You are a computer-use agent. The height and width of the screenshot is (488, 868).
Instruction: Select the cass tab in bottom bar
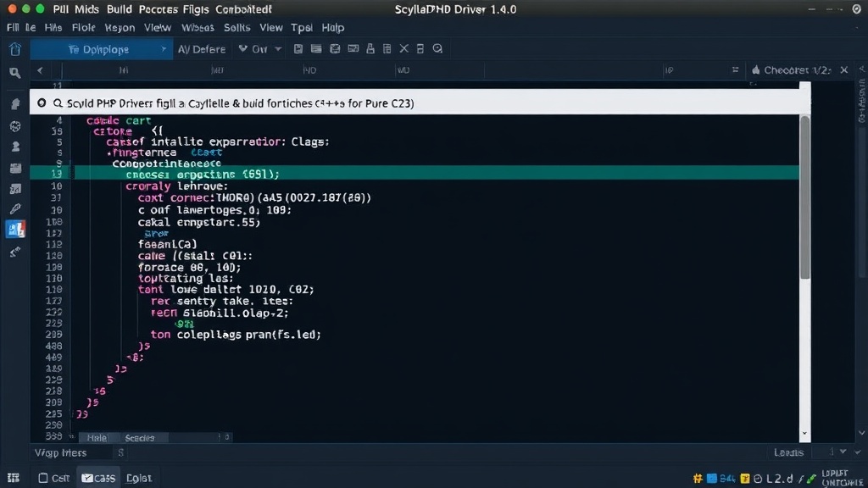[x=98, y=478]
